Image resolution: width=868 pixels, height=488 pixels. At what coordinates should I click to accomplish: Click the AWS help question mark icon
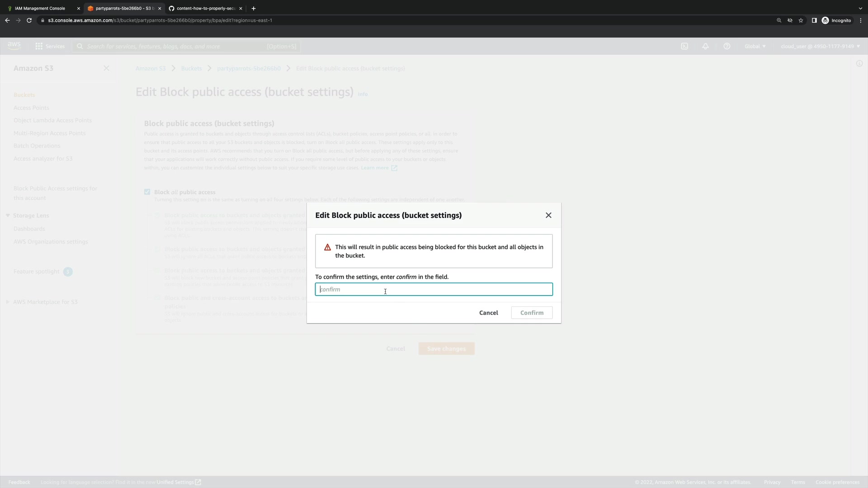(726, 46)
